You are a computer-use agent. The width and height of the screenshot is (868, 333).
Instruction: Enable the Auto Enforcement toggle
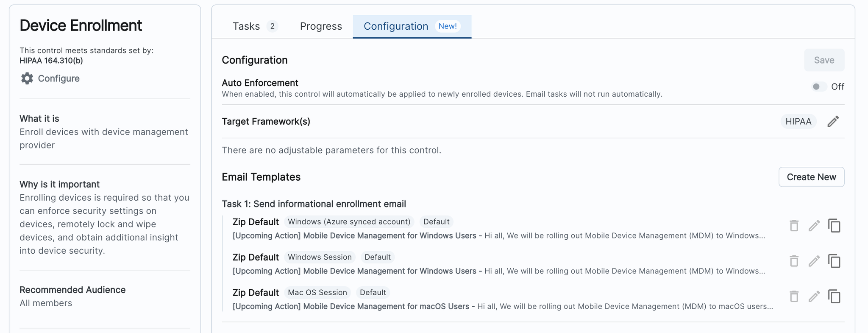tap(818, 87)
